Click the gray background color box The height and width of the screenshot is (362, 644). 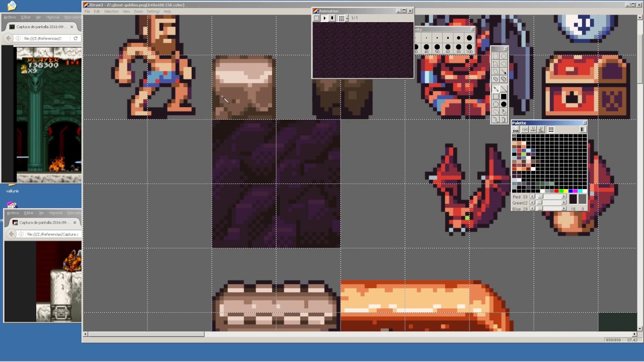tap(583, 199)
